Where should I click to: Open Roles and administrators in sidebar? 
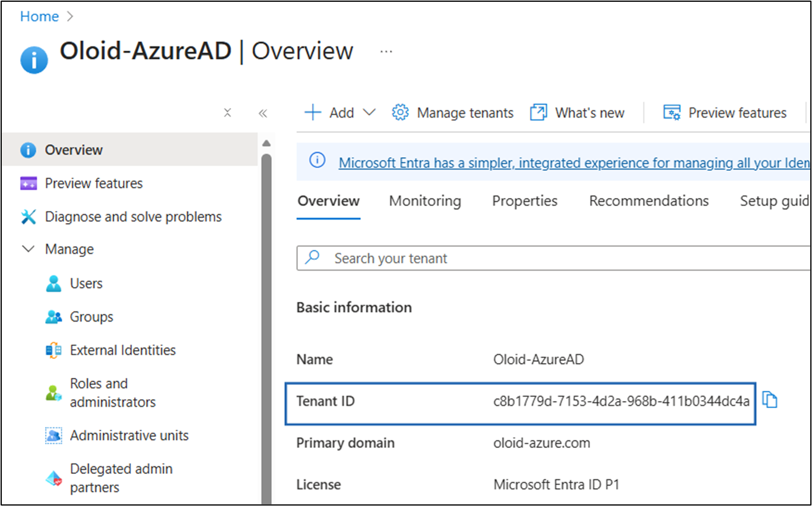click(113, 393)
